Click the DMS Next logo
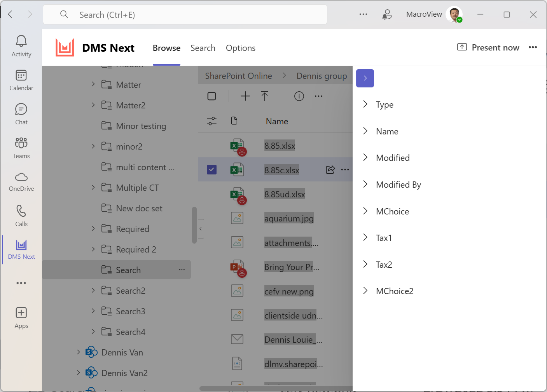This screenshot has width=547, height=392. (x=65, y=48)
